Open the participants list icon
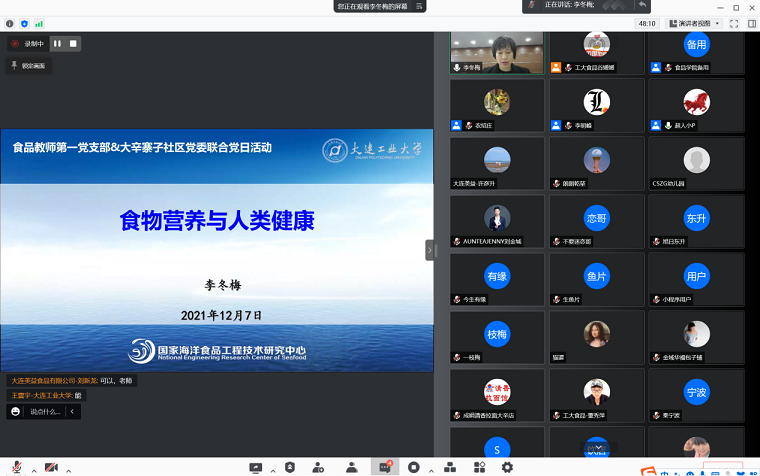 (x=351, y=467)
